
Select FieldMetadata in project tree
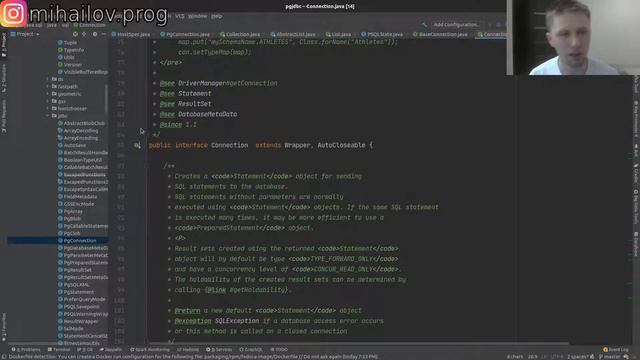coord(78,196)
